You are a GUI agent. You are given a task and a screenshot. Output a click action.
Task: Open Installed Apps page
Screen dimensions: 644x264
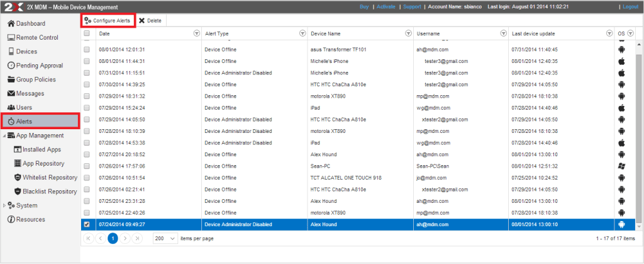point(37,149)
